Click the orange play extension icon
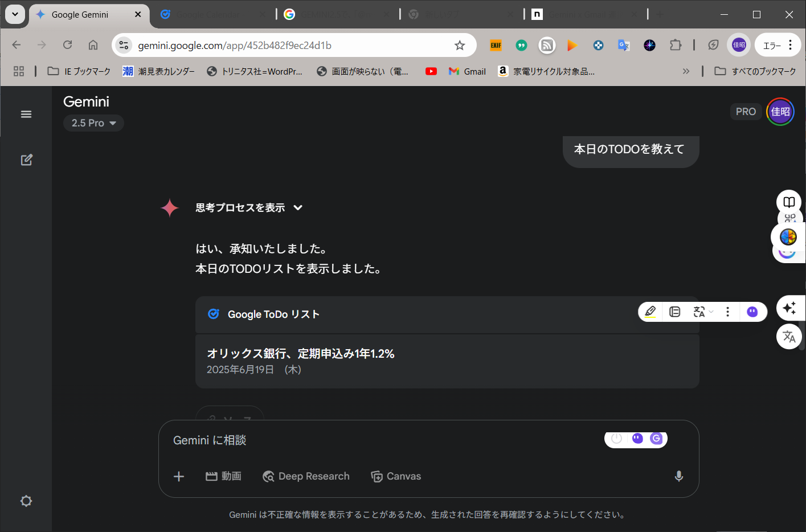 point(572,45)
